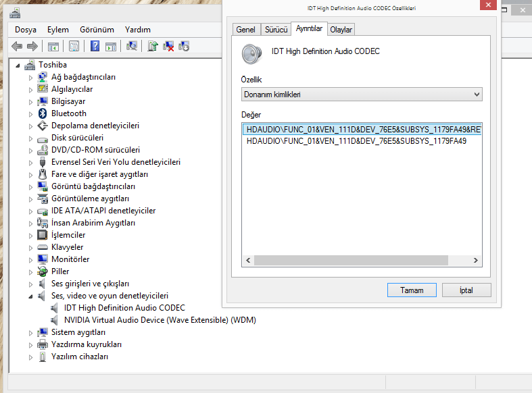532x393 pixels.
Task: Click the Algılayıcılar sensor icon
Action: coord(43,88)
